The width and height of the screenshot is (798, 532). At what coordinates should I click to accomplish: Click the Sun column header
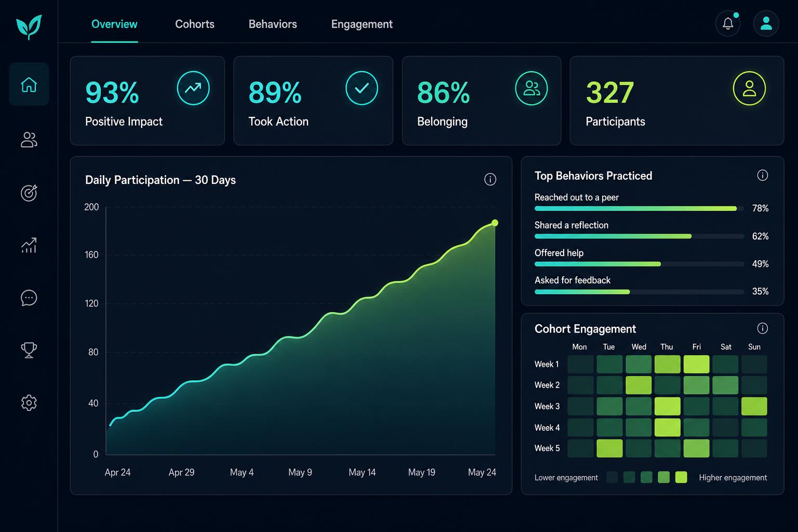754,347
